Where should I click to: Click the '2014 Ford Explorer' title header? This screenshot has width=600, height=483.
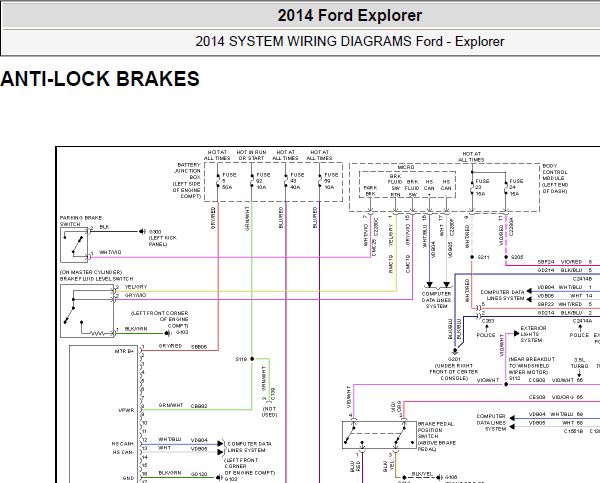pyautogui.click(x=349, y=16)
